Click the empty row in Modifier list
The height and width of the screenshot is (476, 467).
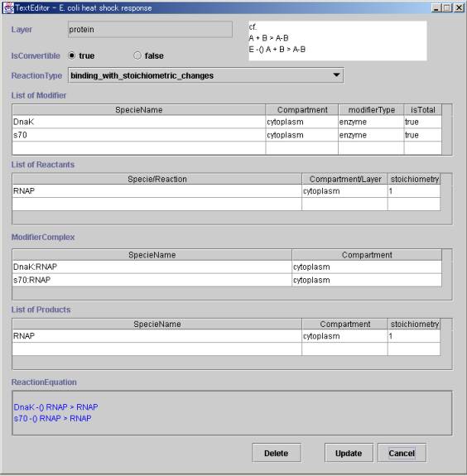[227, 148]
